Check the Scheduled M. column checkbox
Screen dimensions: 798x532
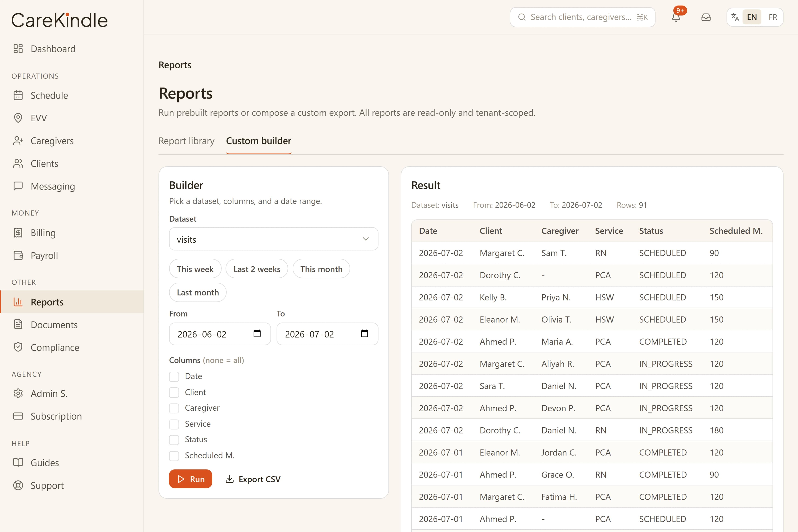174,456
